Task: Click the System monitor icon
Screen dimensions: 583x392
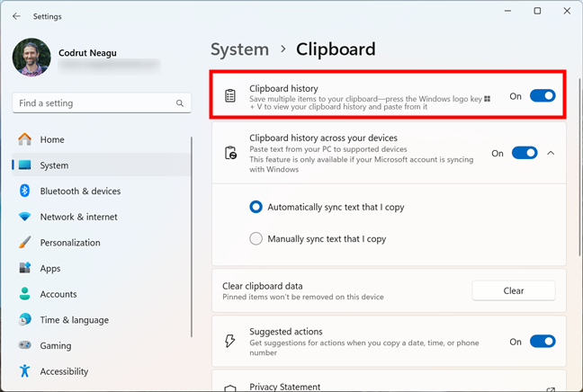Action: tap(25, 165)
